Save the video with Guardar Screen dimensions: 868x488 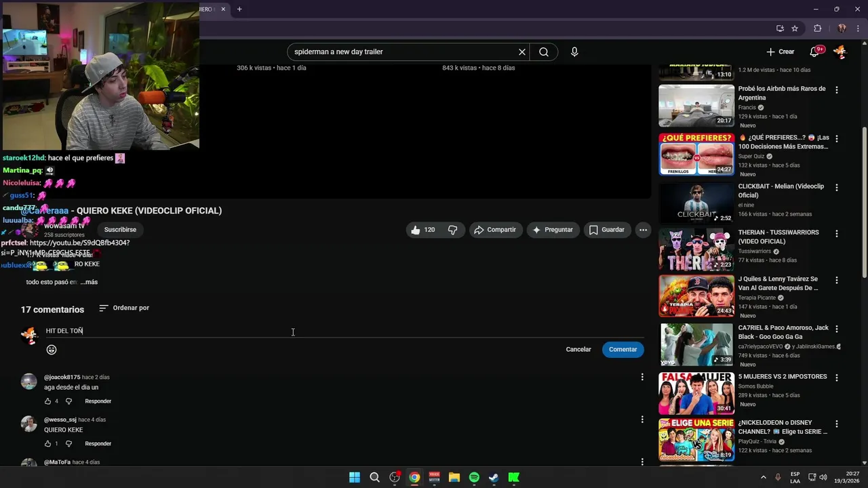606,230
